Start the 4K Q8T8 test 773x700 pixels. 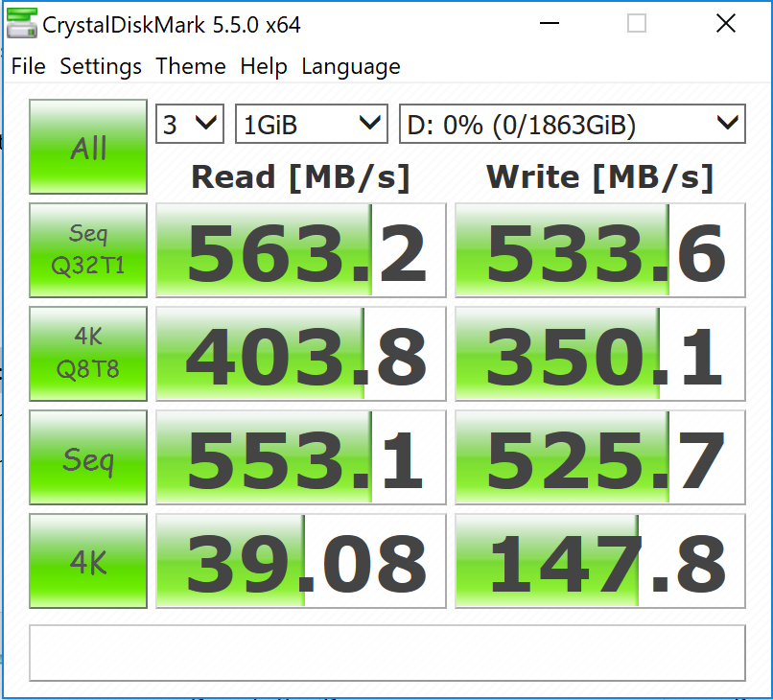[x=88, y=354]
